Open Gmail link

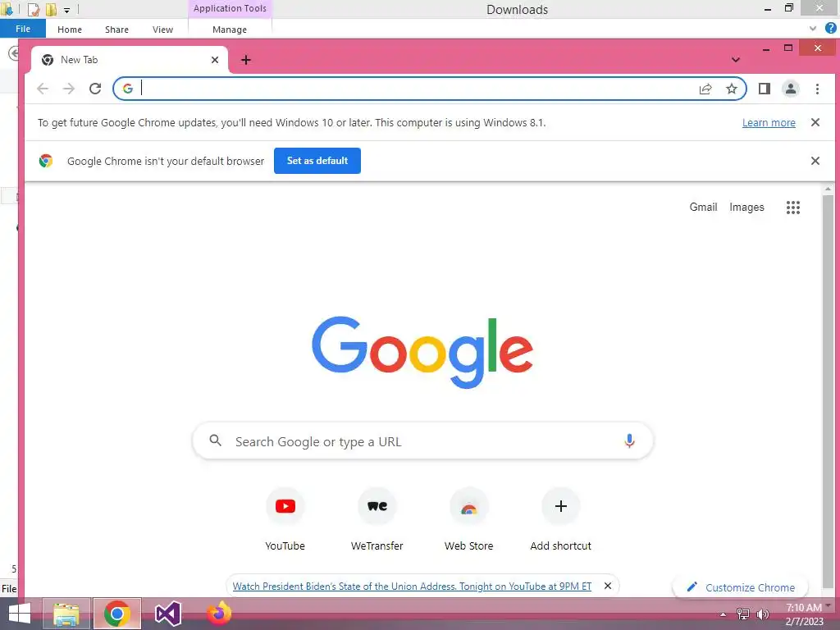click(703, 208)
